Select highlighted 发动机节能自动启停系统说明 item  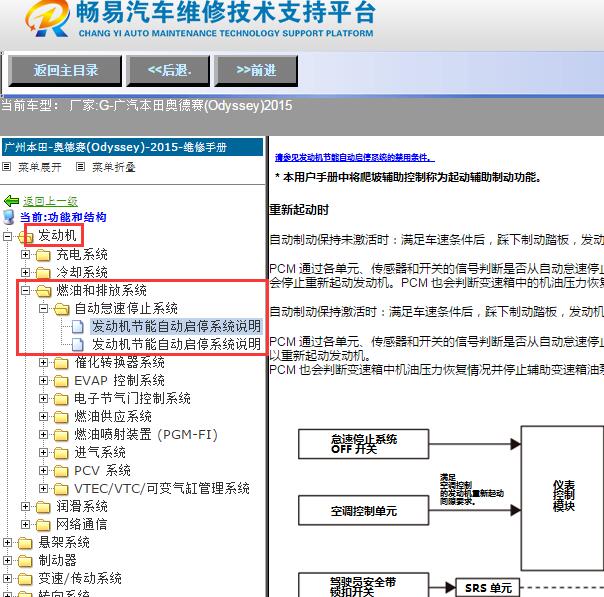(176, 327)
